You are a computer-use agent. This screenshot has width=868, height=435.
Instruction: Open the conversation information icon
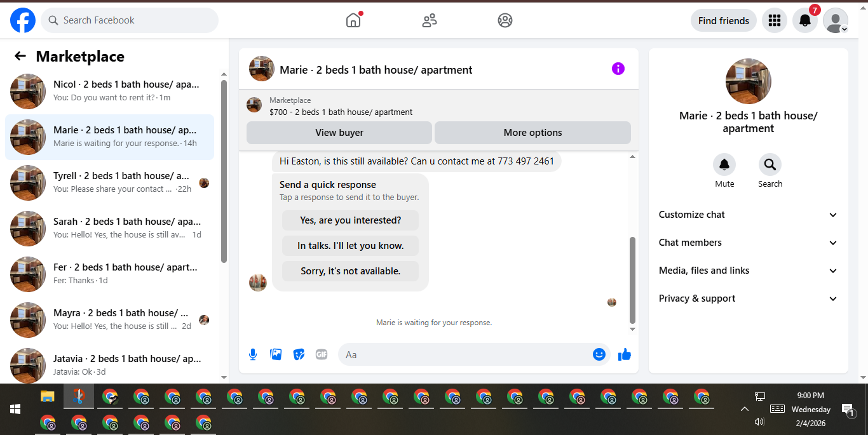[618, 69]
